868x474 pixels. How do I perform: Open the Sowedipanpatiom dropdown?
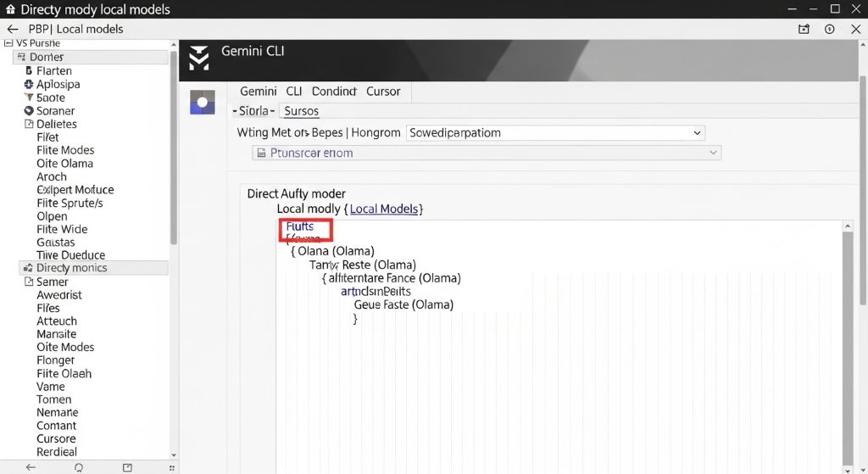tap(555, 132)
